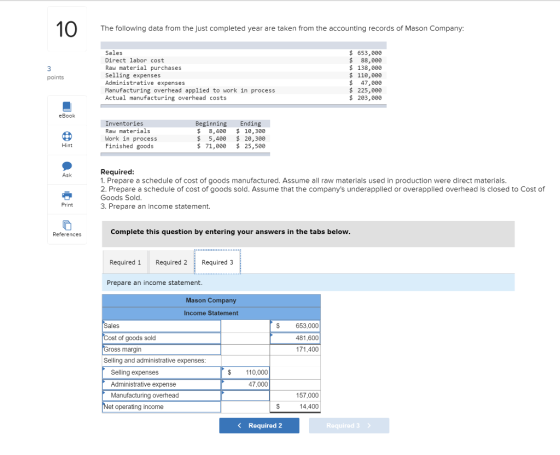Open the Net operating income dropdown
The width and height of the screenshot is (560, 455).
[x=161, y=407]
